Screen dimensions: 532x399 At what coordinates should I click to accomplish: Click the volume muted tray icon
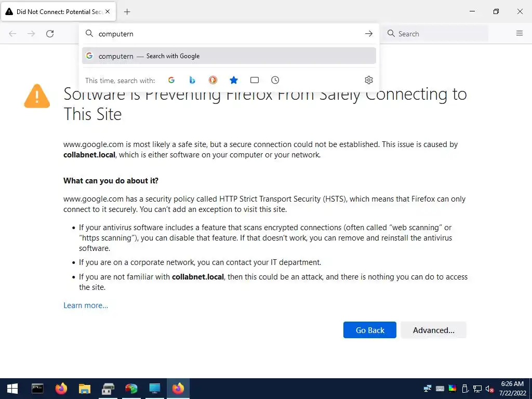point(489,389)
